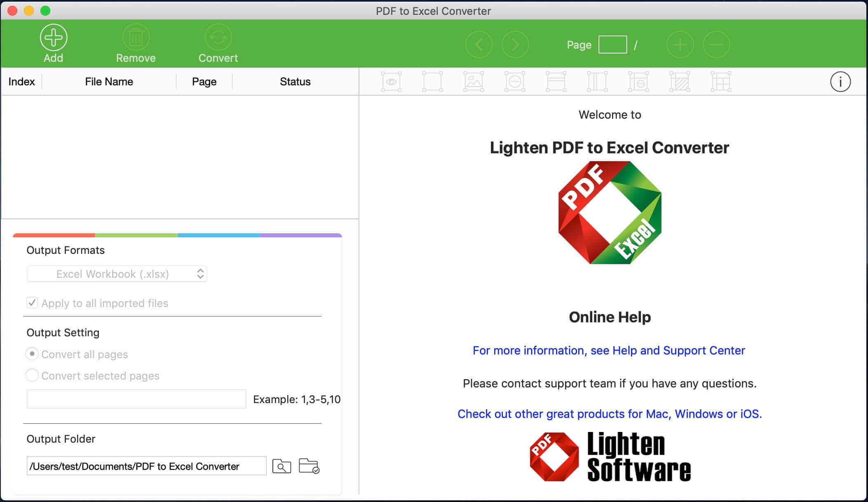Image resolution: width=868 pixels, height=502 pixels.
Task: Browse for output folder icon
Action: coord(282,466)
